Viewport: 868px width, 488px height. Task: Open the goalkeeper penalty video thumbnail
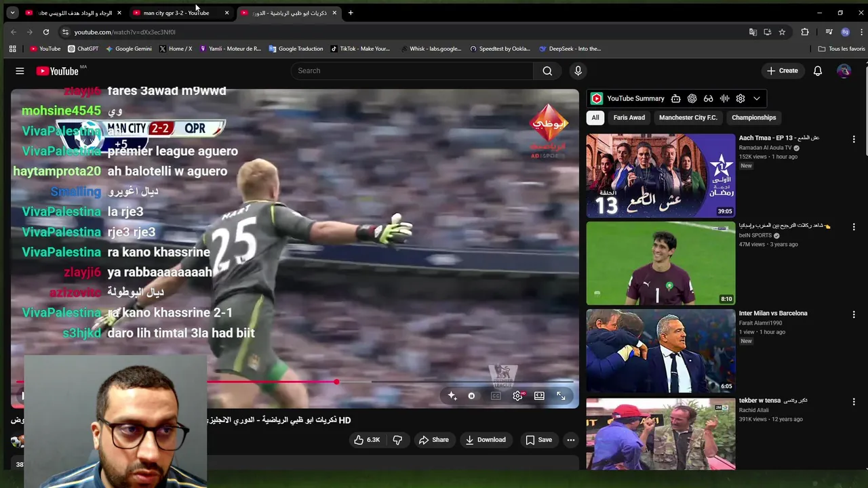click(x=660, y=263)
